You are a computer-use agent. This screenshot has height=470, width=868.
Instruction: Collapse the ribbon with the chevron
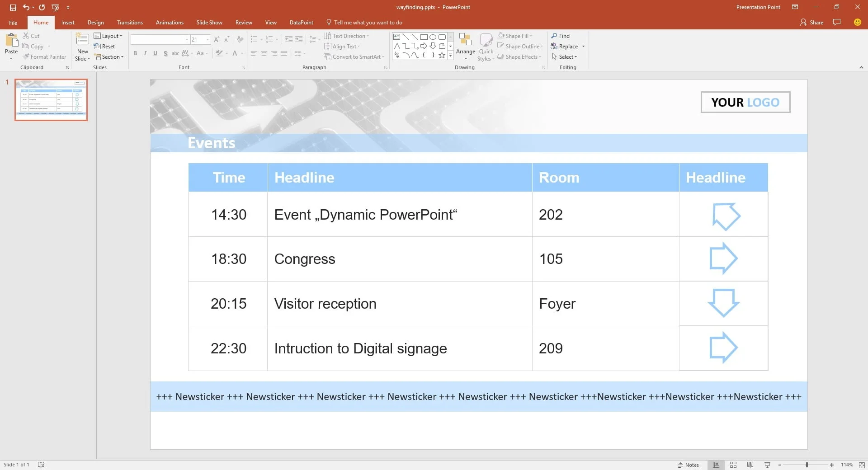[861, 67]
